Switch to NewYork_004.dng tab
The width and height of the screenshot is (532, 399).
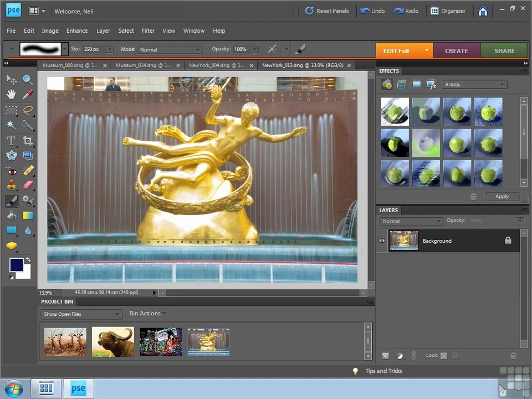(x=217, y=65)
